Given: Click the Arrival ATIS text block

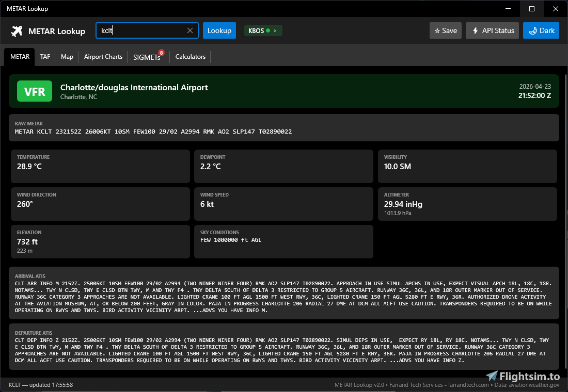Looking at the screenshot, I should 283,297.
